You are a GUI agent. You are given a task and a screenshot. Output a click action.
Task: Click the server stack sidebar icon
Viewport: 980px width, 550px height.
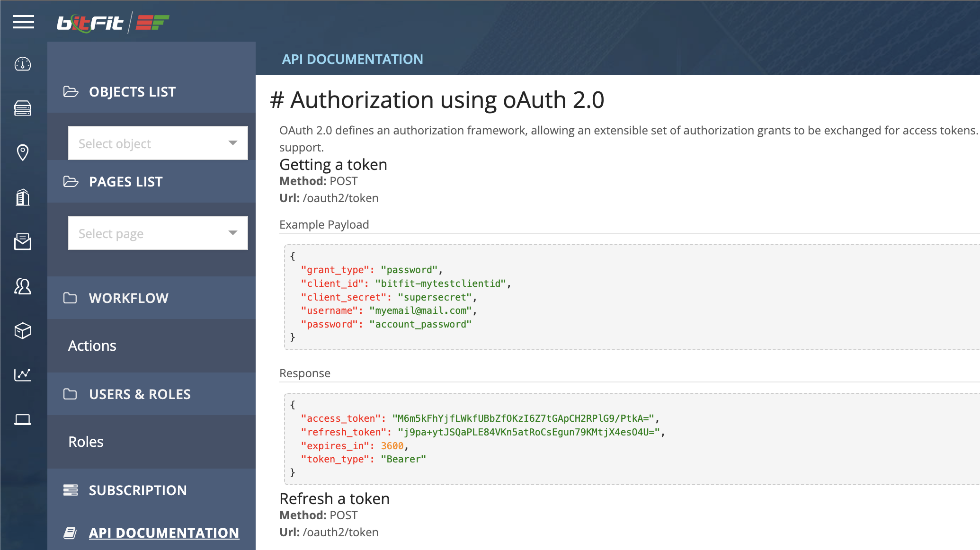23,108
